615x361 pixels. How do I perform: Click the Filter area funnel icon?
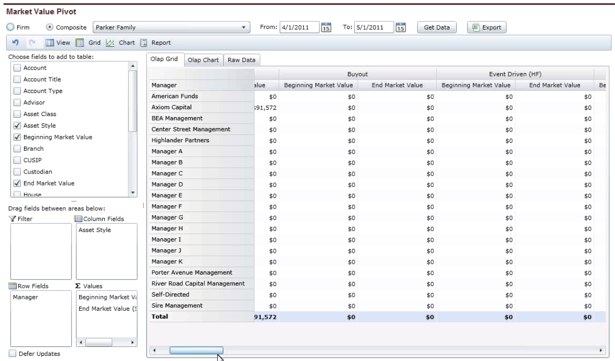coord(13,219)
